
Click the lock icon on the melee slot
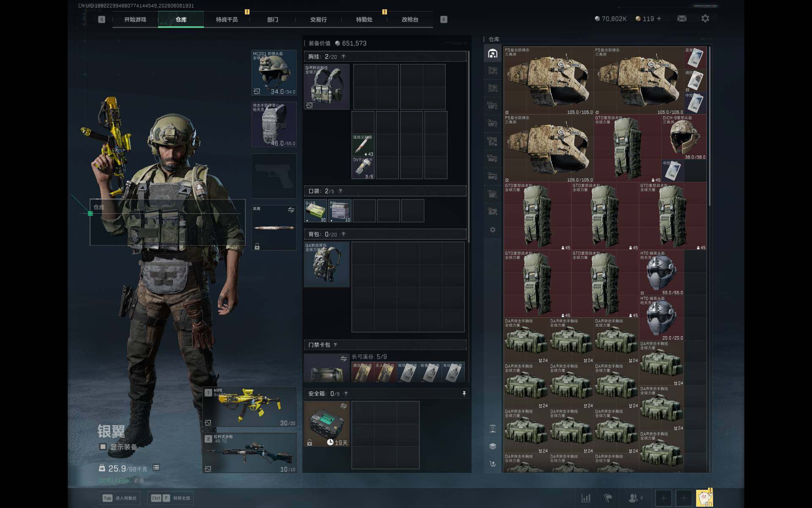tap(257, 246)
